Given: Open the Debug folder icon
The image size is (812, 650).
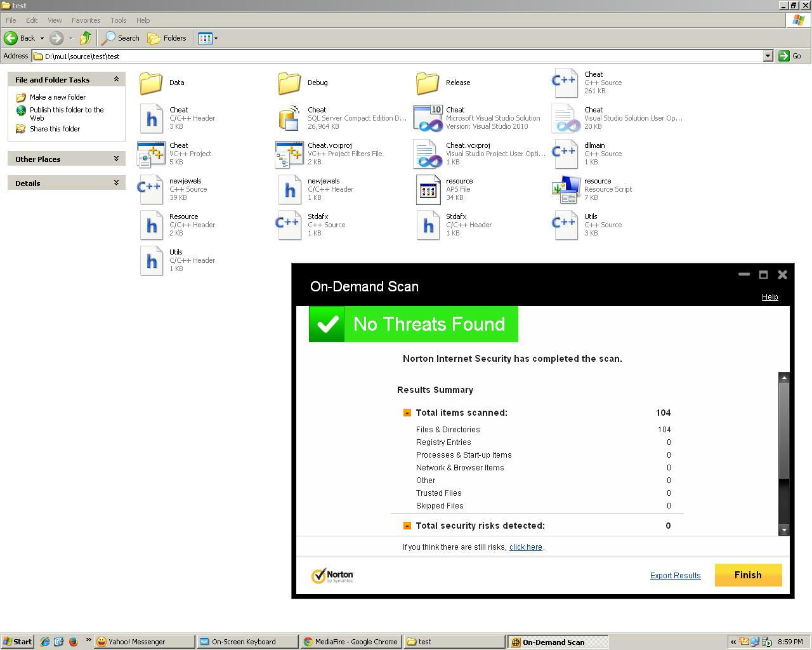Looking at the screenshot, I should click(289, 83).
